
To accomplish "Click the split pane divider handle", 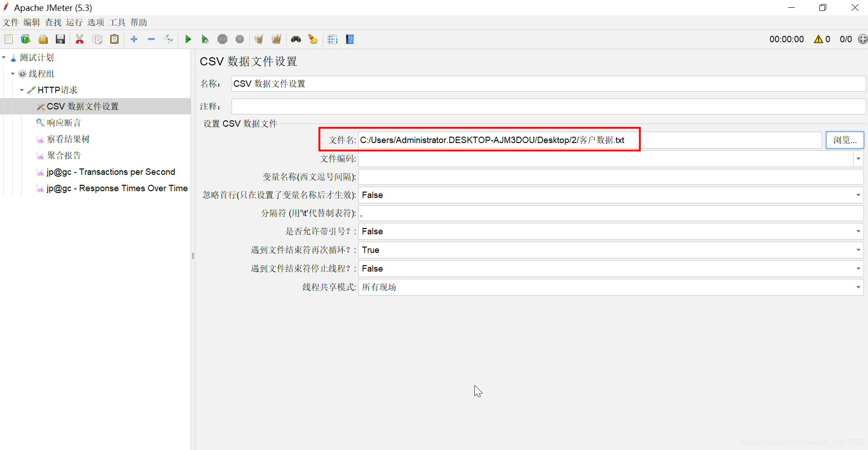I will [x=193, y=256].
